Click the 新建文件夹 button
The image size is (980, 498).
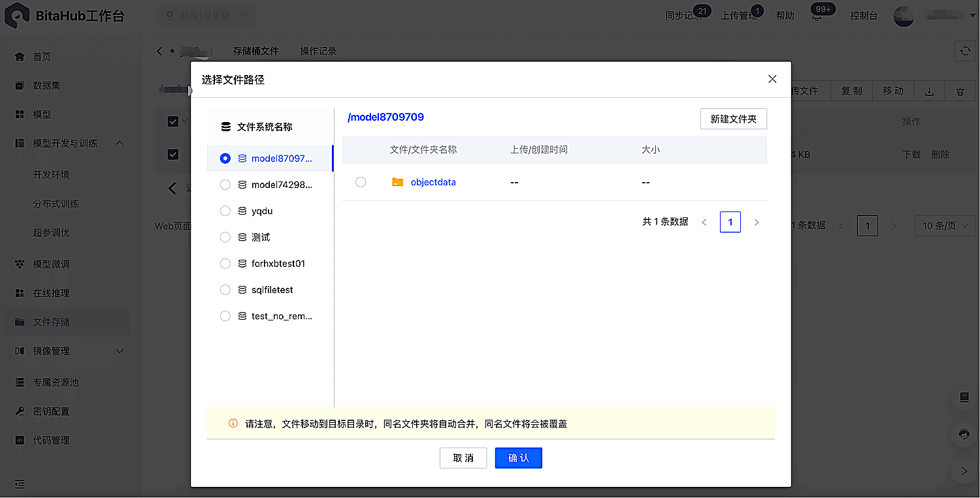pyautogui.click(x=733, y=119)
